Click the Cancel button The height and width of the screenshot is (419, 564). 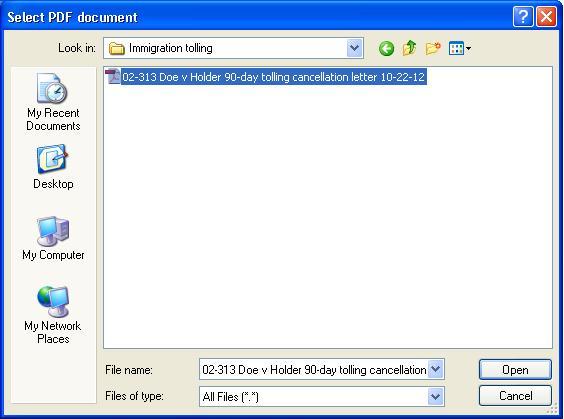click(515, 396)
